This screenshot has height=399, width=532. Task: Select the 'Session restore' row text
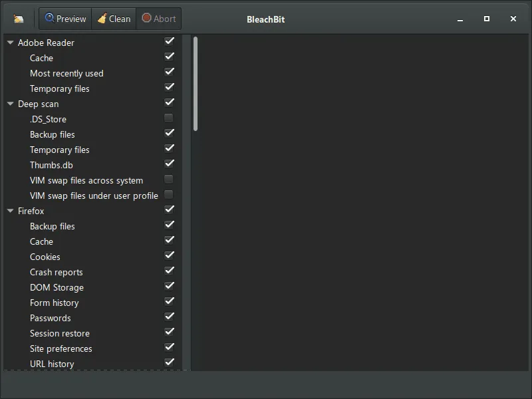tap(60, 333)
